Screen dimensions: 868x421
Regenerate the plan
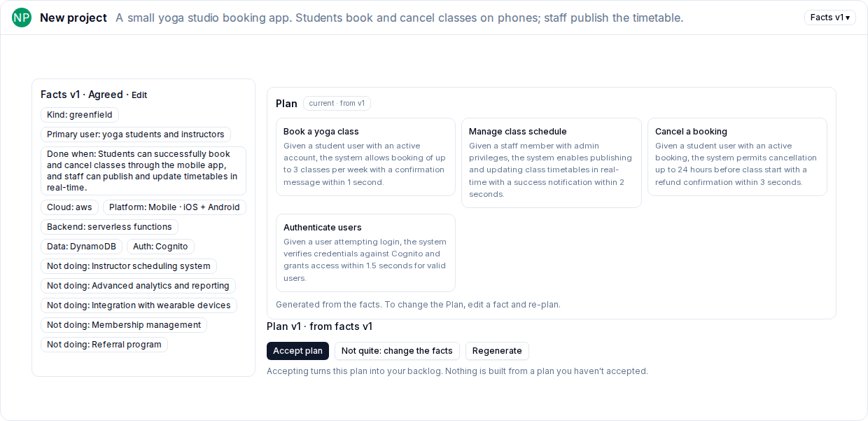[x=497, y=351]
